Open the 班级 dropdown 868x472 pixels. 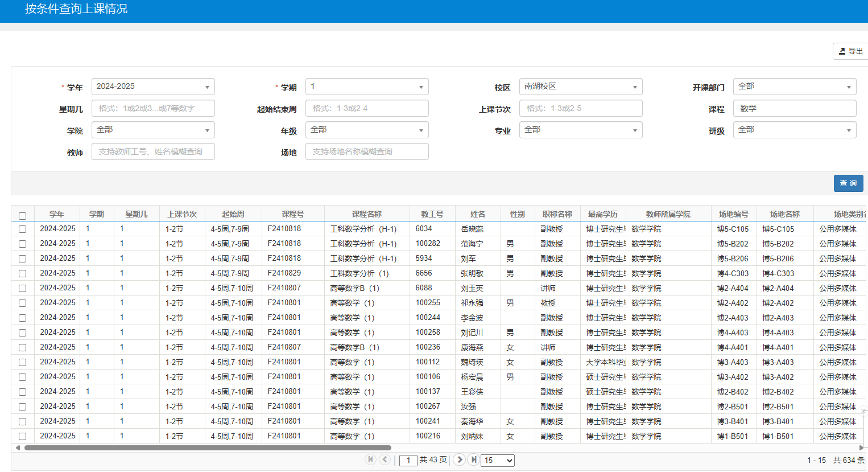795,130
